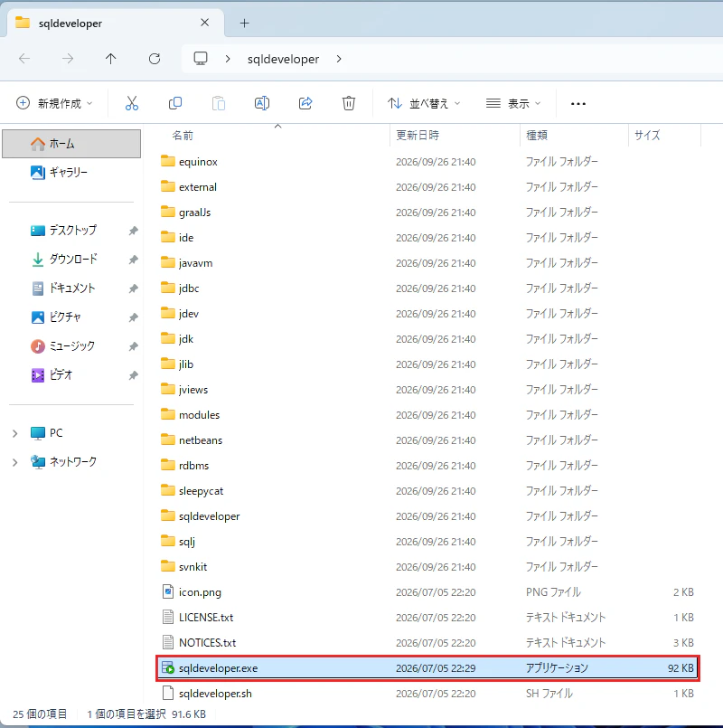The height and width of the screenshot is (728, 723).
Task: Open the 新規作成 dropdown menu
Action: (x=54, y=103)
